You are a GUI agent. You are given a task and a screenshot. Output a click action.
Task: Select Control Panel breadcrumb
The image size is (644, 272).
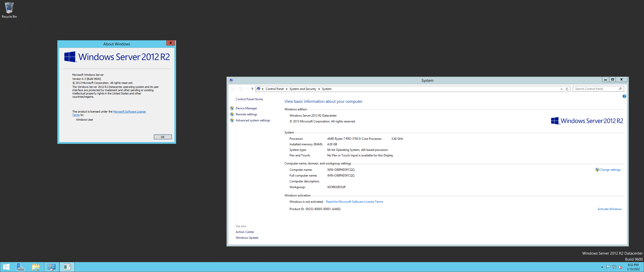274,89
